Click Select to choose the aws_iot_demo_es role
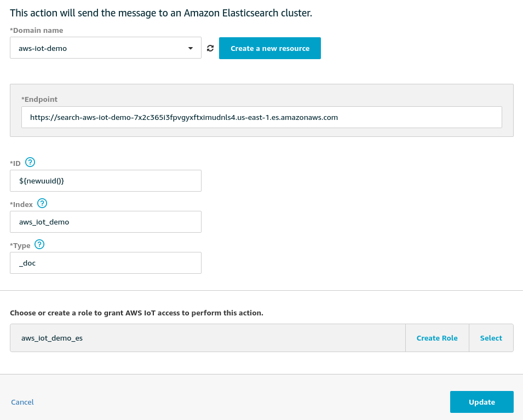The image size is (523, 420). click(491, 338)
